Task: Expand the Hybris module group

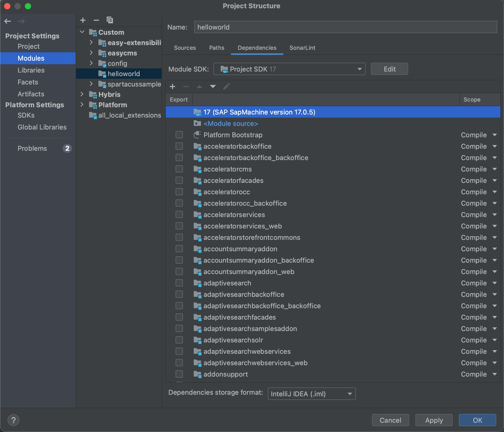Action: pyautogui.click(x=82, y=94)
